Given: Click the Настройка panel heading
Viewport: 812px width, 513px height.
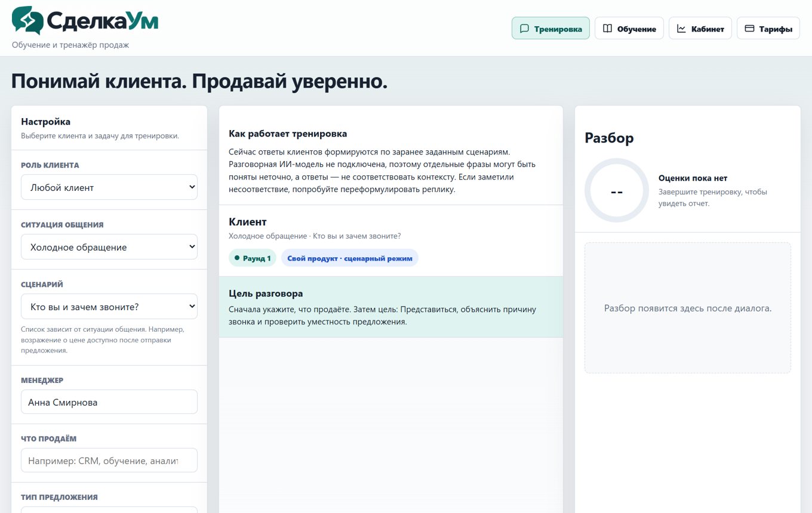Looking at the screenshot, I should (45, 122).
